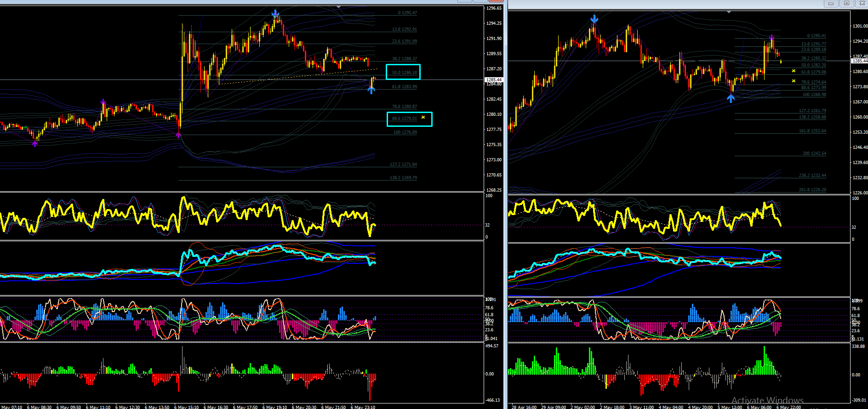
Task: Click the 161.8 1252.64 Fibonacci label
Action: (812, 131)
